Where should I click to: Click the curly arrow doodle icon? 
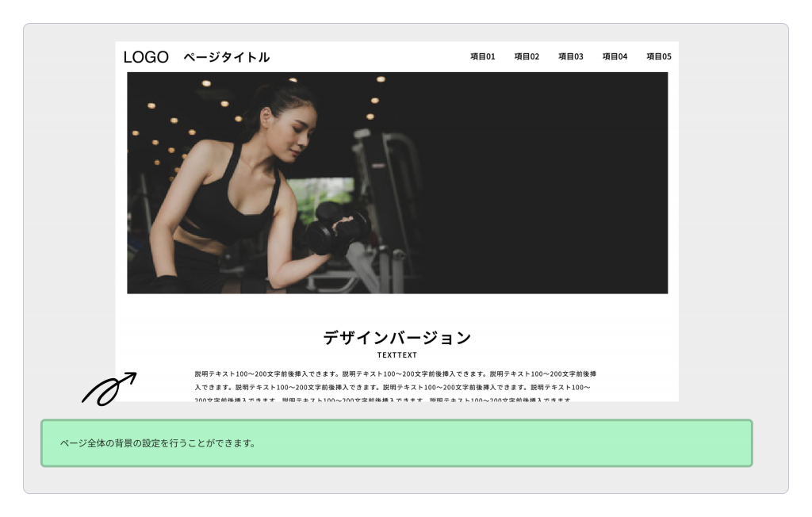[x=109, y=389]
